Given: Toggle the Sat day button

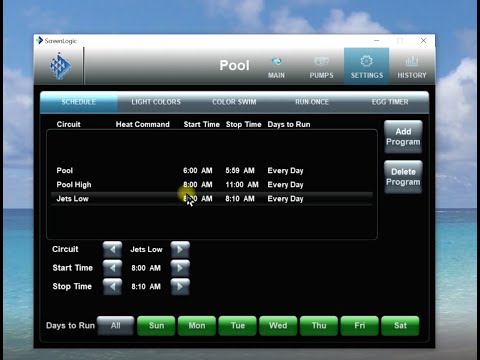Looking at the screenshot, I should point(400,326).
